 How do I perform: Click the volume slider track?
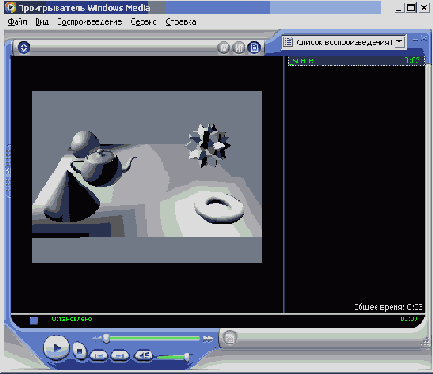(172, 357)
